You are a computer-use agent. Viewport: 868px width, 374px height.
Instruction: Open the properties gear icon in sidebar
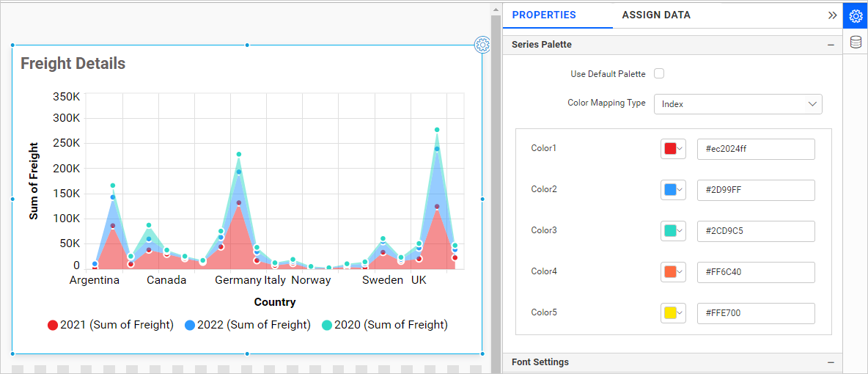point(855,15)
